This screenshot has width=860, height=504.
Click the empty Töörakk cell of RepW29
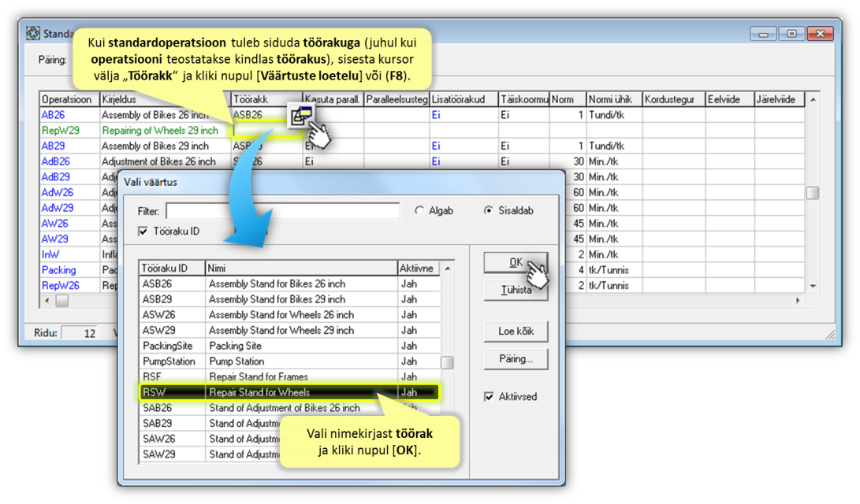tap(267, 131)
